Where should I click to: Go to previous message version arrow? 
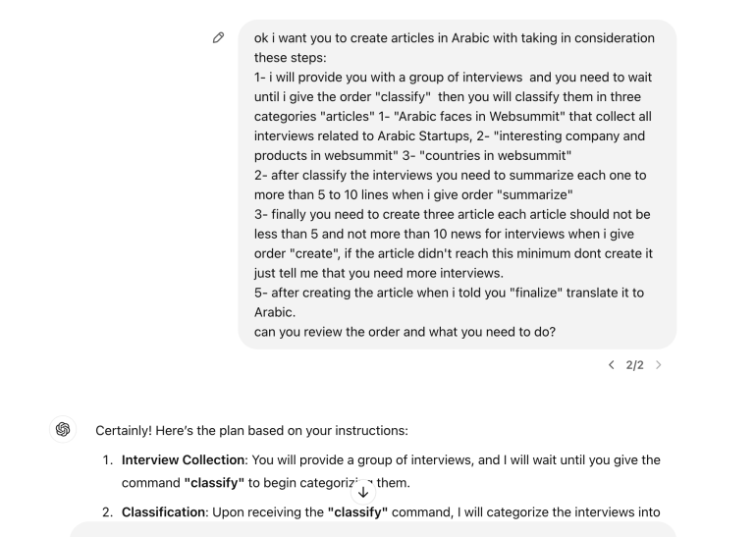click(x=612, y=365)
